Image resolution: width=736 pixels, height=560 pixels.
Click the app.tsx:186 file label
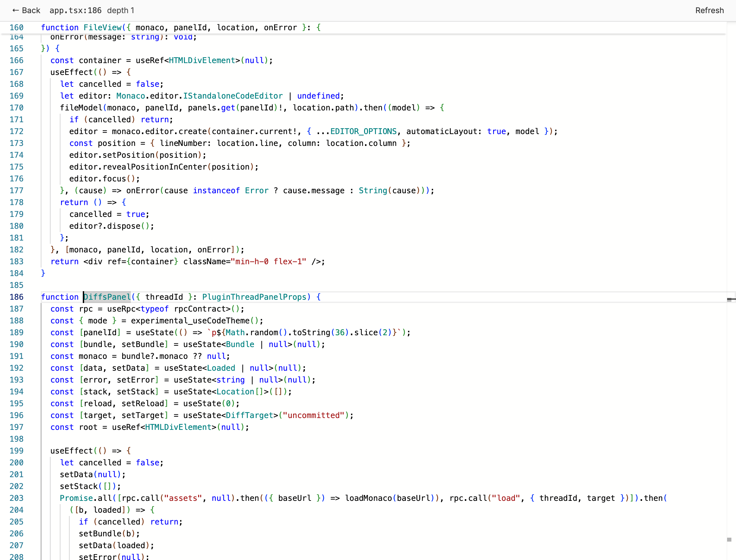click(76, 10)
